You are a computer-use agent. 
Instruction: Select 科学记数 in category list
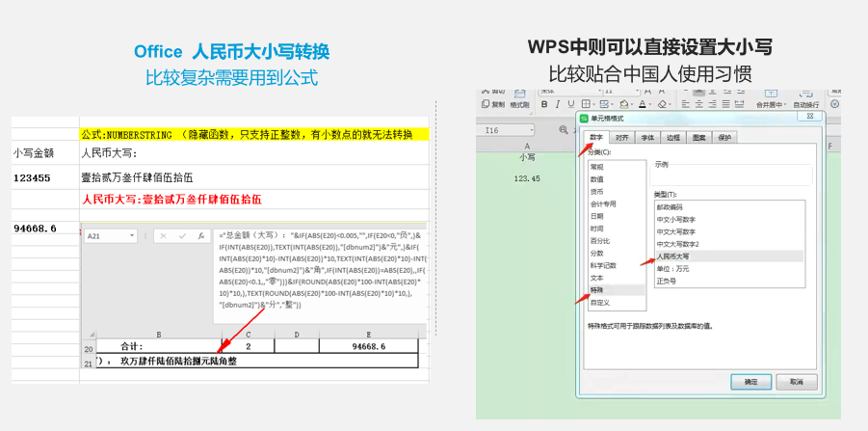click(x=617, y=265)
